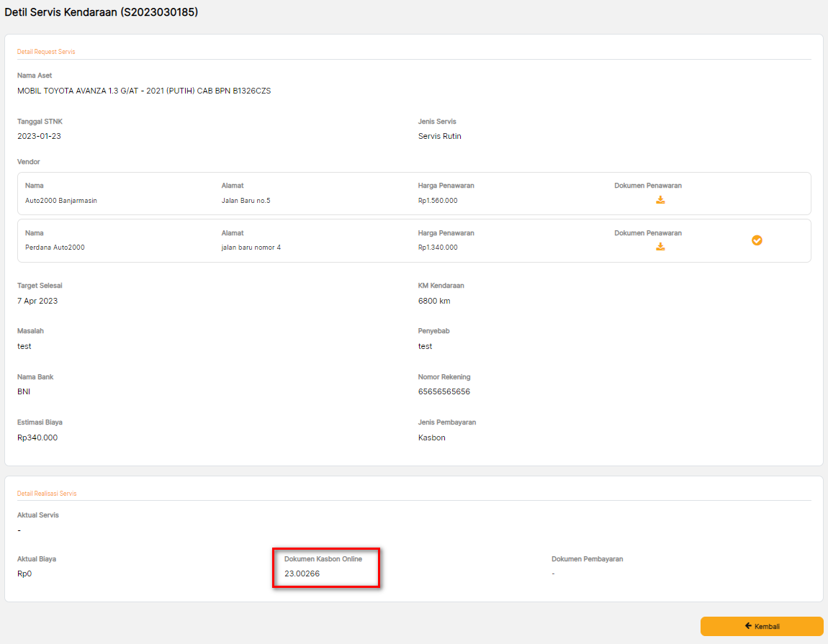This screenshot has width=828, height=644.
Task: Click the orange checkmark on Perdana Auto2000
Action: click(757, 240)
